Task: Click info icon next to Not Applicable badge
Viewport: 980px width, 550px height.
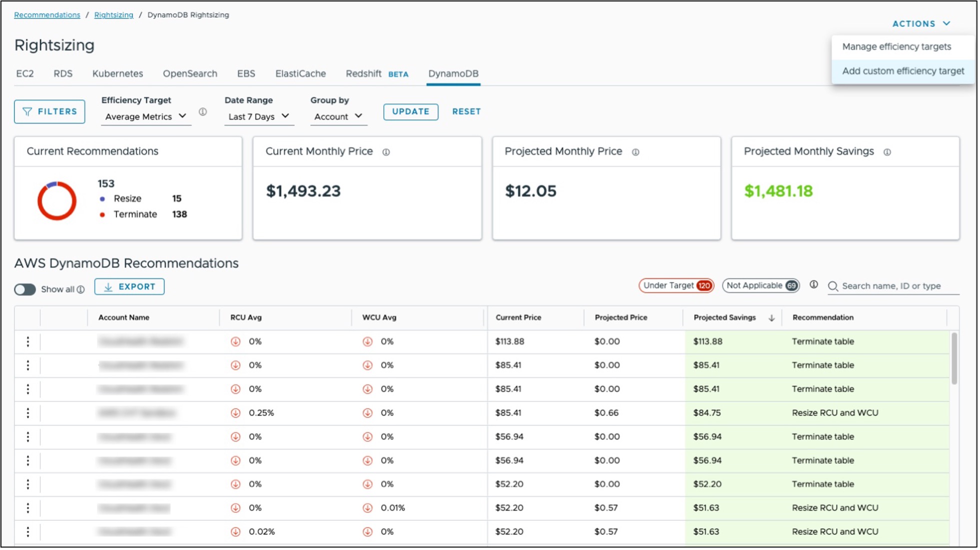Action: pos(814,285)
